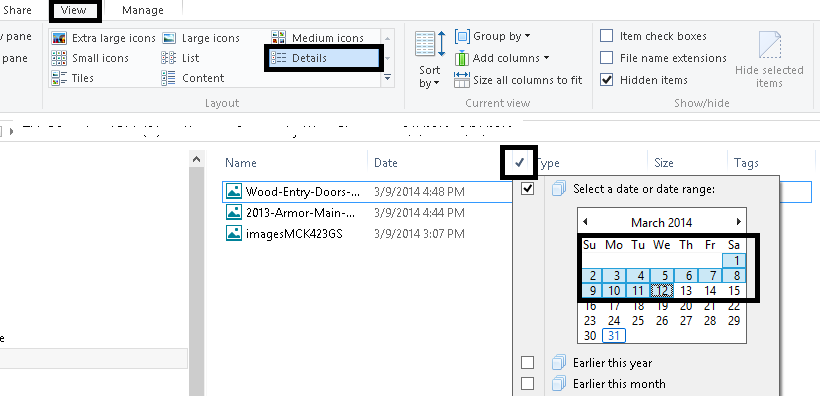The image size is (820, 396).
Task: Click the March 2014 calendar title
Action: 661,222
